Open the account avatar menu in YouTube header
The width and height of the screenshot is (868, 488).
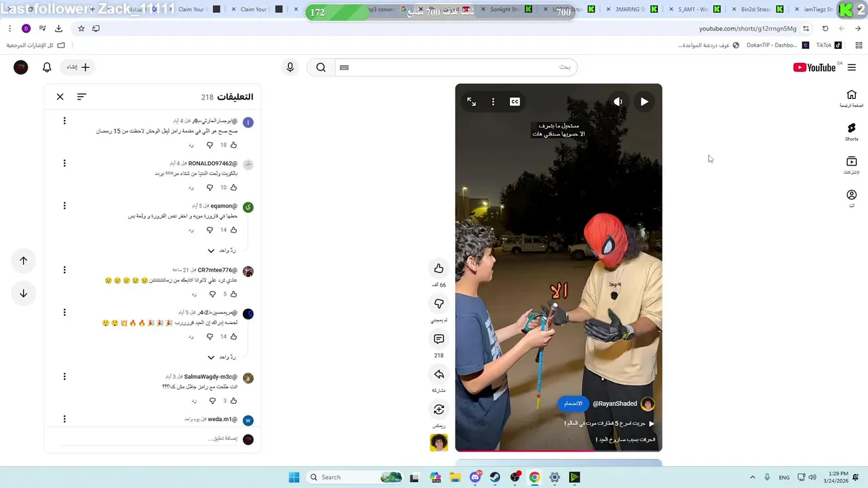coord(21,67)
